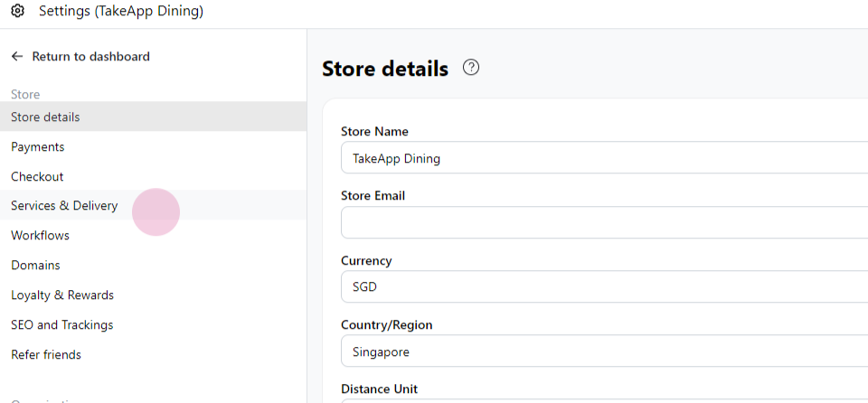Click the Distance Unit label
This screenshot has width=868, height=403.
click(380, 389)
